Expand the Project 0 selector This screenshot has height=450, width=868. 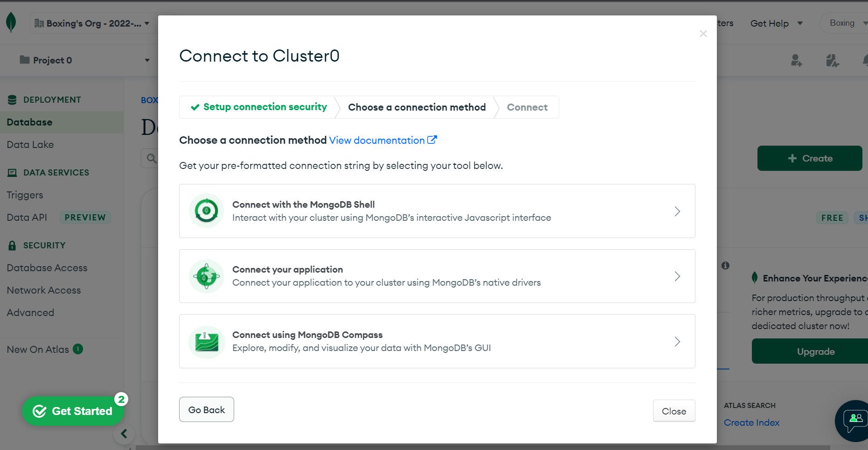tap(84, 60)
